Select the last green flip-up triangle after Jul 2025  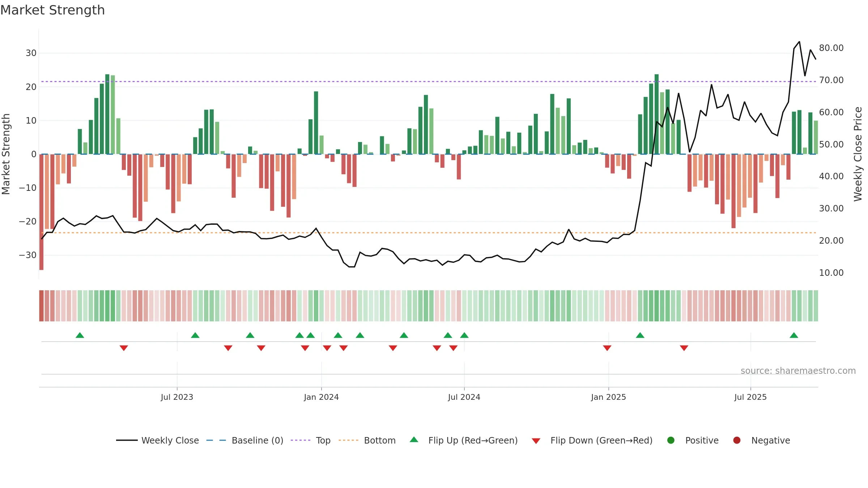point(794,335)
